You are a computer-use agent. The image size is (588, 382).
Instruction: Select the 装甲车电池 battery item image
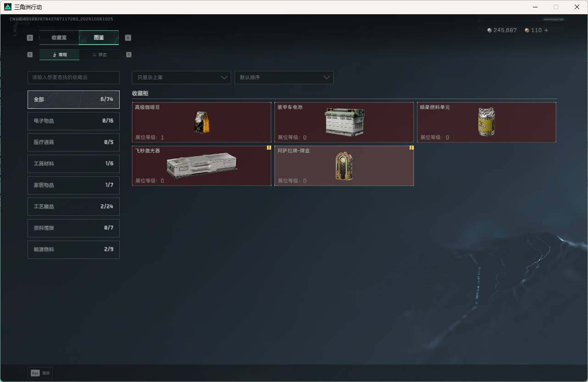pos(344,122)
